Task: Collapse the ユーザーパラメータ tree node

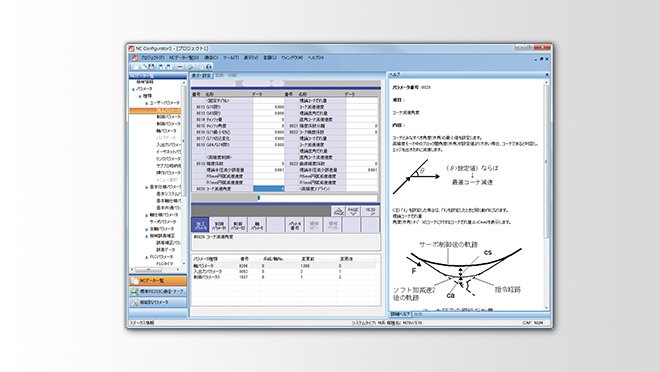Action: 147,103
